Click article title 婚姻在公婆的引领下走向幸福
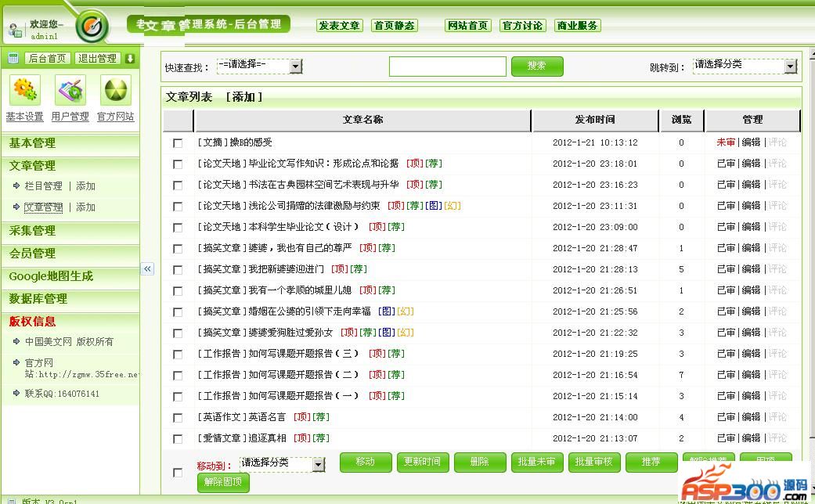Image resolution: width=815 pixels, height=504 pixels. (310, 311)
